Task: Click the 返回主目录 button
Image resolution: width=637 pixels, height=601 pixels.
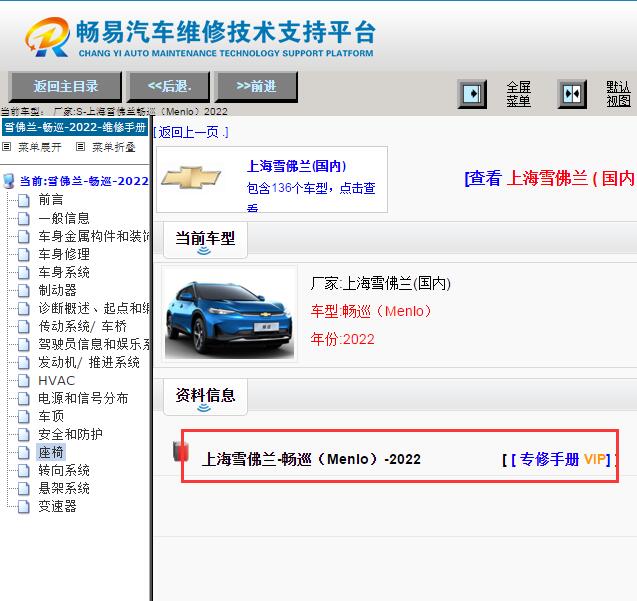Action: point(65,86)
